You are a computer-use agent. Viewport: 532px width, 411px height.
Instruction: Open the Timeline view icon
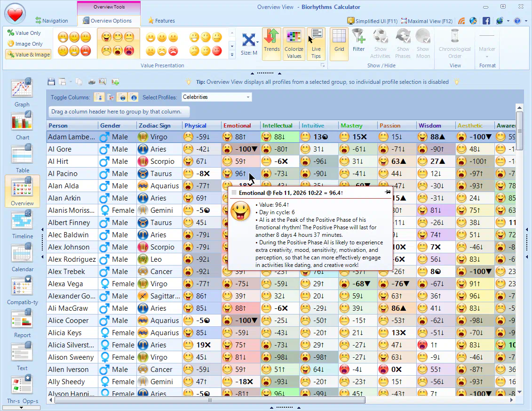(22, 224)
